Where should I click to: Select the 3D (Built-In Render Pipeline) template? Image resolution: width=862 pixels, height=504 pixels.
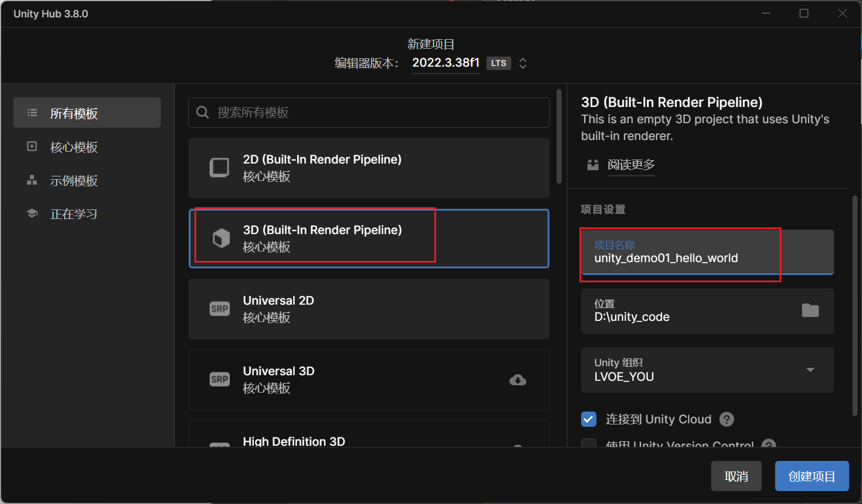369,239
